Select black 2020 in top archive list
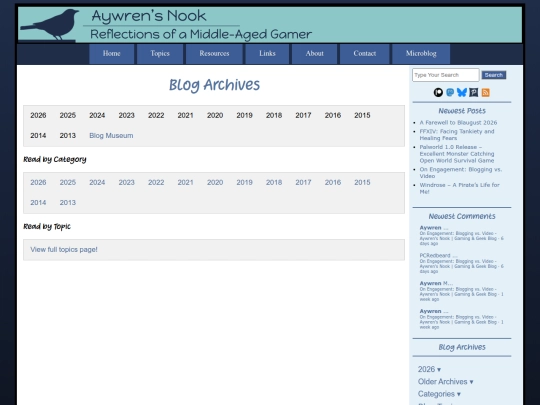Image resolution: width=540 pixels, height=405 pixels. (215, 115)
